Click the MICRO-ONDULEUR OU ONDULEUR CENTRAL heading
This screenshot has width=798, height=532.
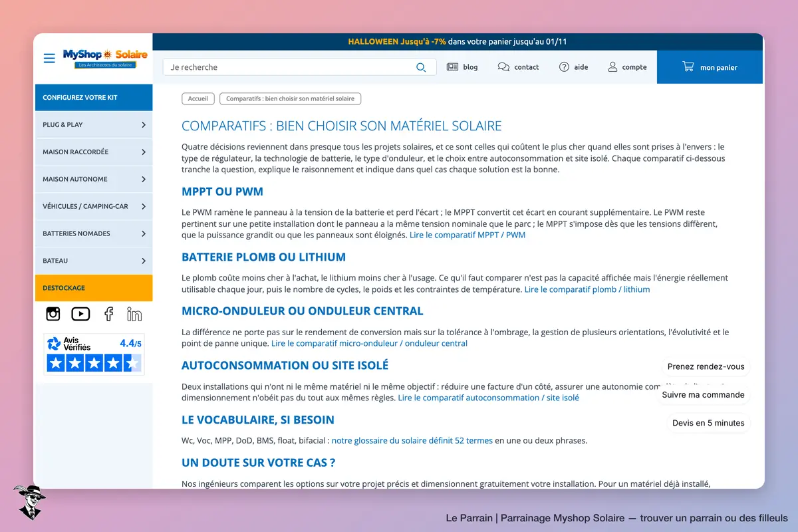pyautogui.click(x=303, y=311)
